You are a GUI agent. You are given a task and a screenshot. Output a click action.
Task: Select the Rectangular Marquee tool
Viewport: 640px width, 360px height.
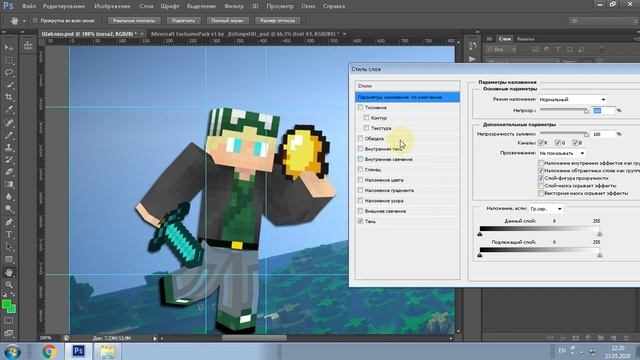click(9, 60)
